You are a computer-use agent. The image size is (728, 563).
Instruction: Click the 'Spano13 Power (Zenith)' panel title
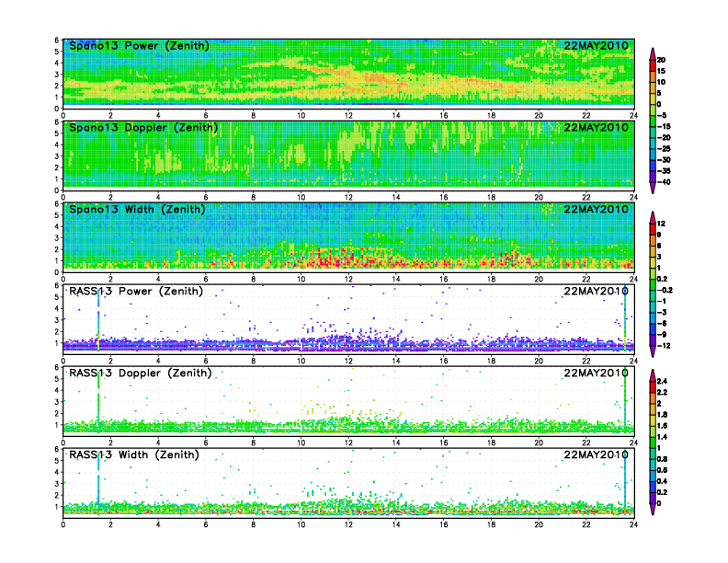[x=140, y=46]
